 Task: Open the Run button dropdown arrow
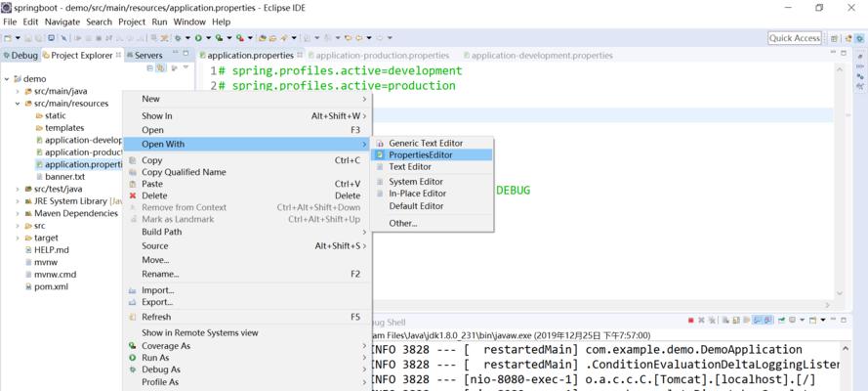pyautogui.click(x=208, y=38)
